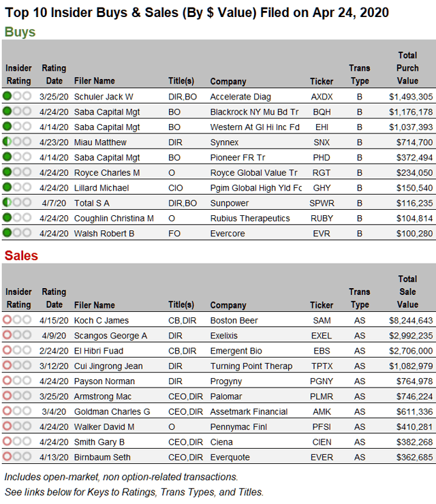Click the rating icon in the Total S A row
Viewport: 436px width, 504px height.
coord(7,203)
